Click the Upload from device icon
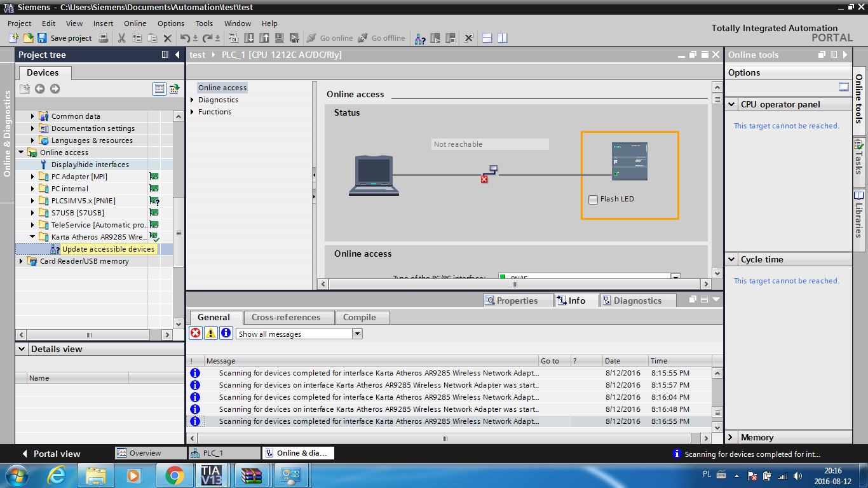Screen dimensions: 868x488 pos(264,38)
